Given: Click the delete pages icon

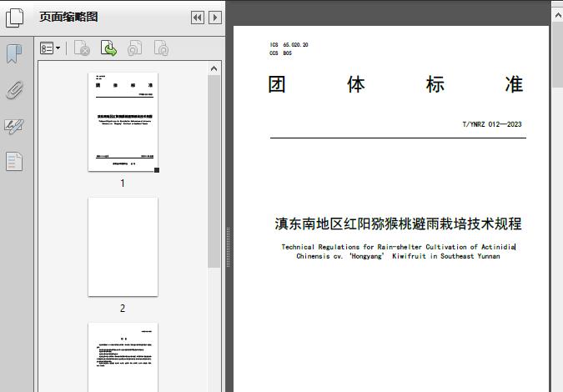Looking at the screenshot, I should (82, 48).
